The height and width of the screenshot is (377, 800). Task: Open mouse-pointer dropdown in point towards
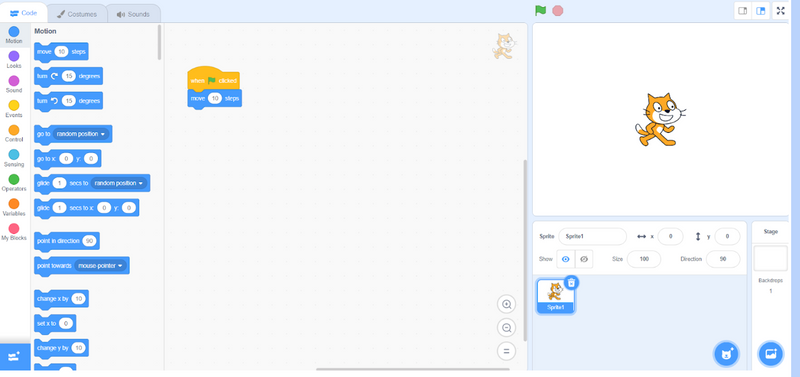click(x=101, y=266)
